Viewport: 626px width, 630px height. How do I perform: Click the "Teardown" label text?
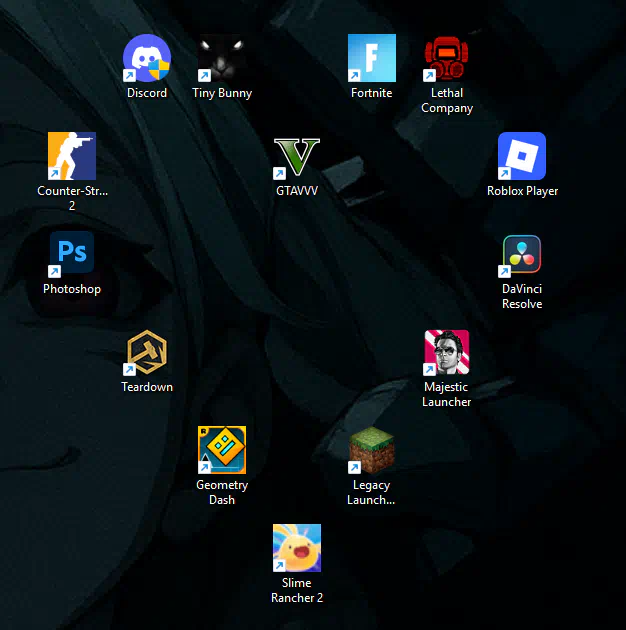[x=147, y=387]
